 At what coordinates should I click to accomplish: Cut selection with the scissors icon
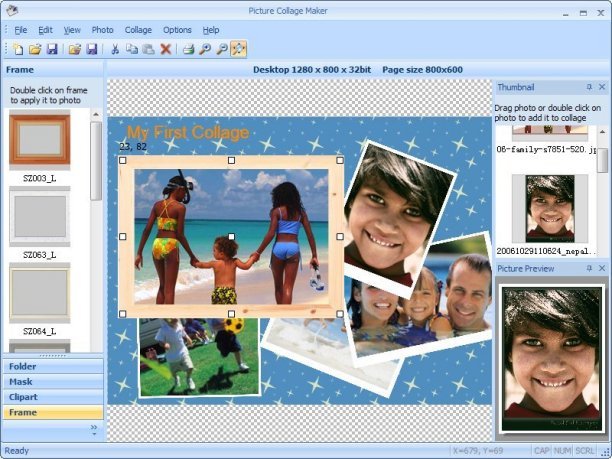coord(115,49)
